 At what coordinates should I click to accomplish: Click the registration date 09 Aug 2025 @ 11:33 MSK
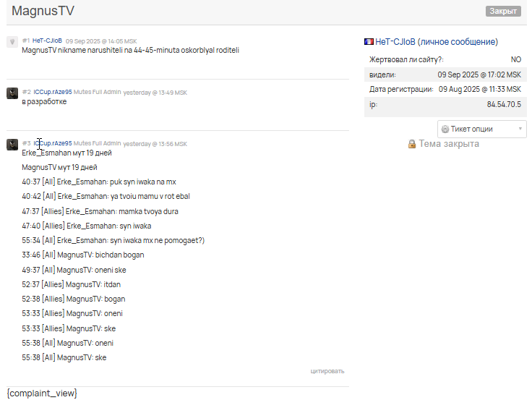(x=480, y=89)
